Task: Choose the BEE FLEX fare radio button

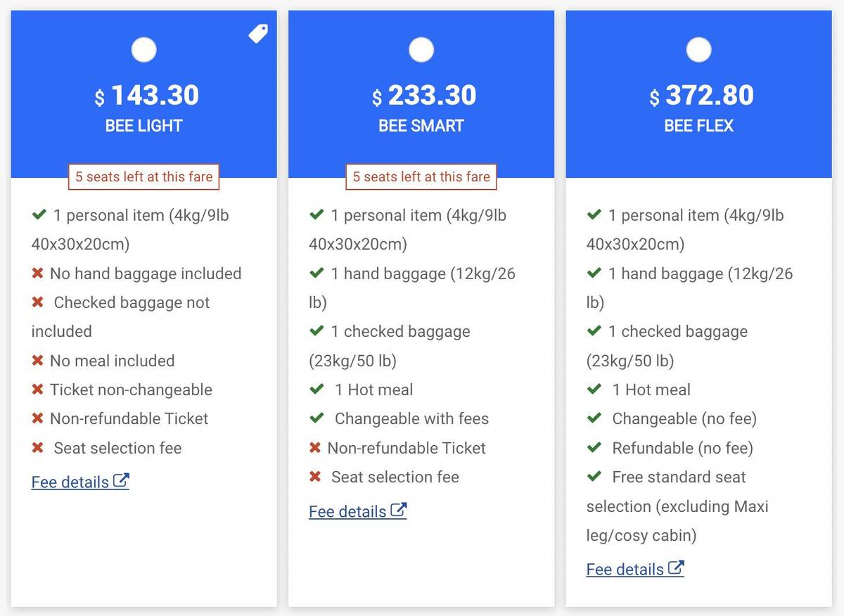Action: [x=698, y=50]
